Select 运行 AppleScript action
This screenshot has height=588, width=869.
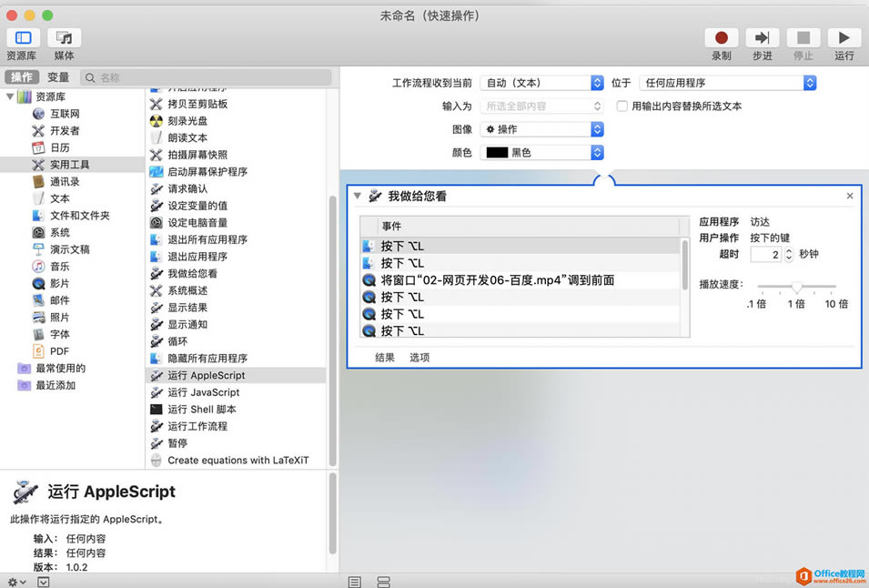pos(237,375)
